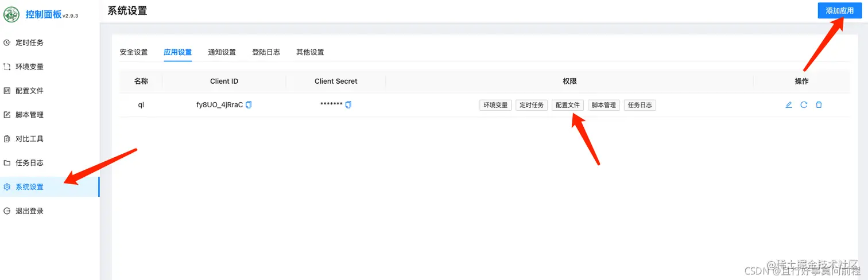Click the folder icon beside 任务日志
The height and width of the screenshot is (280, 868).
7,163
